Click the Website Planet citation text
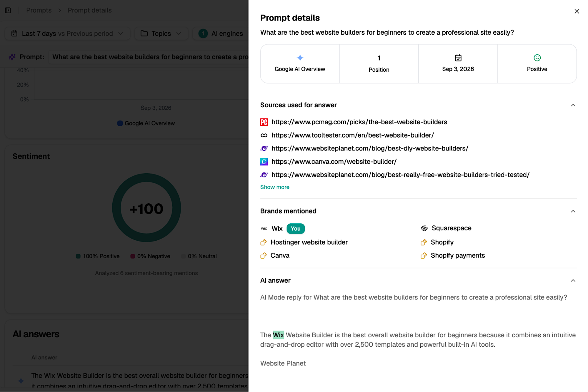Image resolution: width=588 pixels, height=392 pixels. 283,363
